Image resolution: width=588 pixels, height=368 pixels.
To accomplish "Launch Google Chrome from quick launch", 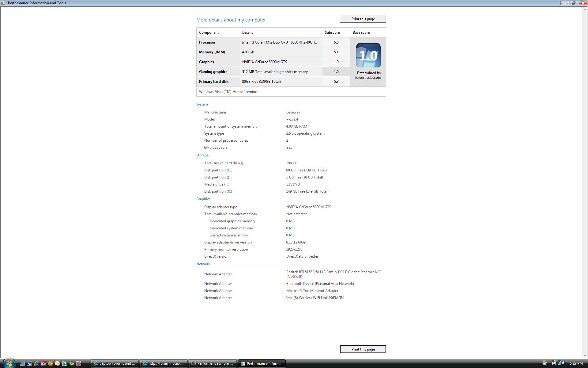I will click(x=72, y=363).
